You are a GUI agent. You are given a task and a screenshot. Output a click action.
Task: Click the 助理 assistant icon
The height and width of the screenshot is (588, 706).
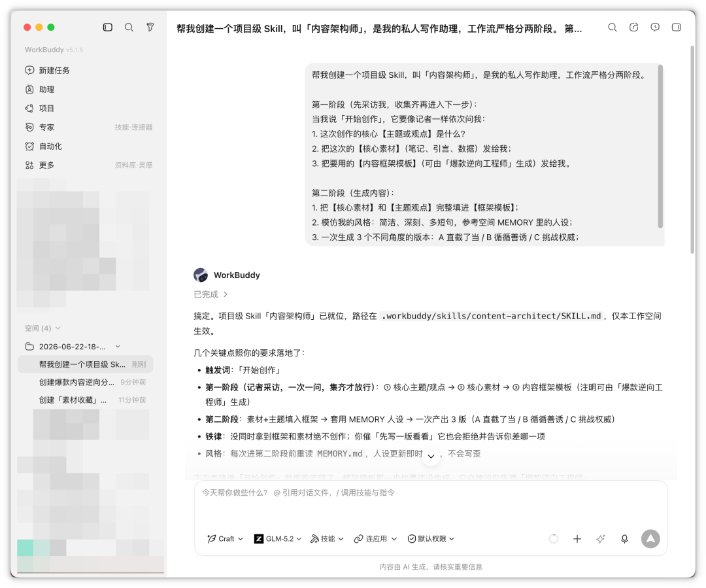29,89
